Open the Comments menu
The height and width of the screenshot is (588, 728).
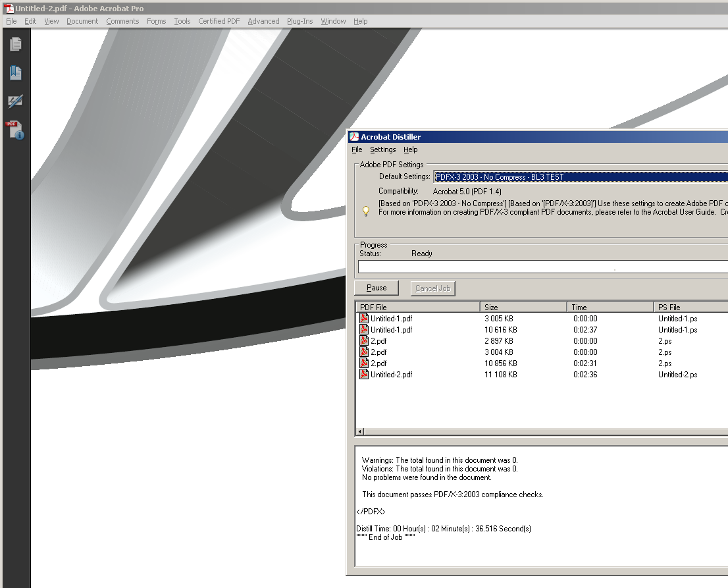coord(122,21)
